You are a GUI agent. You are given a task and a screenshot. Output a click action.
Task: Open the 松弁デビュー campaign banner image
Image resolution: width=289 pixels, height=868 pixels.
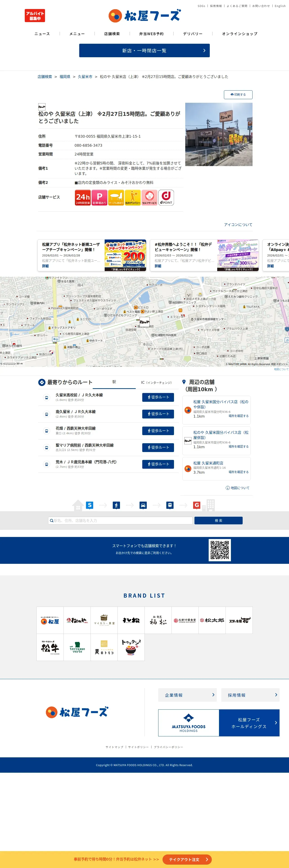click(x=238, y=255)
